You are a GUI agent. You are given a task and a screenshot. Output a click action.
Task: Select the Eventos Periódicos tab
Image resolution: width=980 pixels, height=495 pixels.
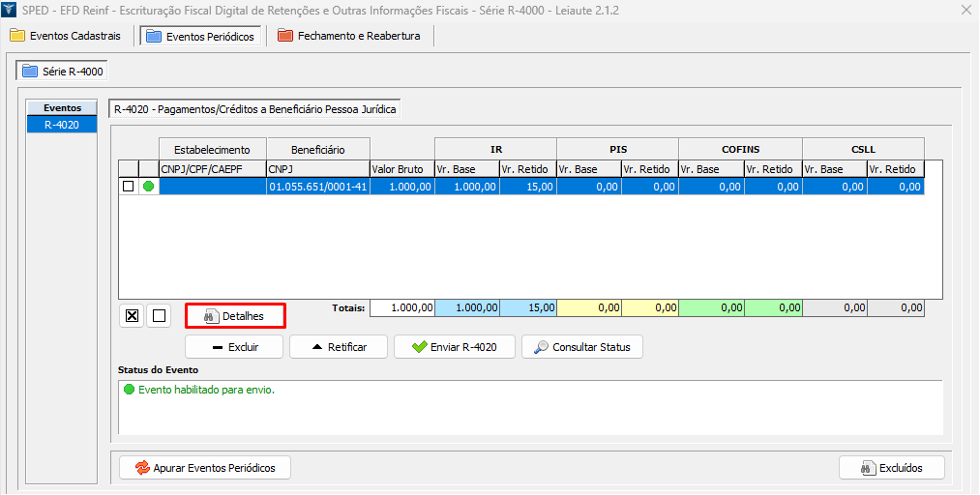coord(200,36)
